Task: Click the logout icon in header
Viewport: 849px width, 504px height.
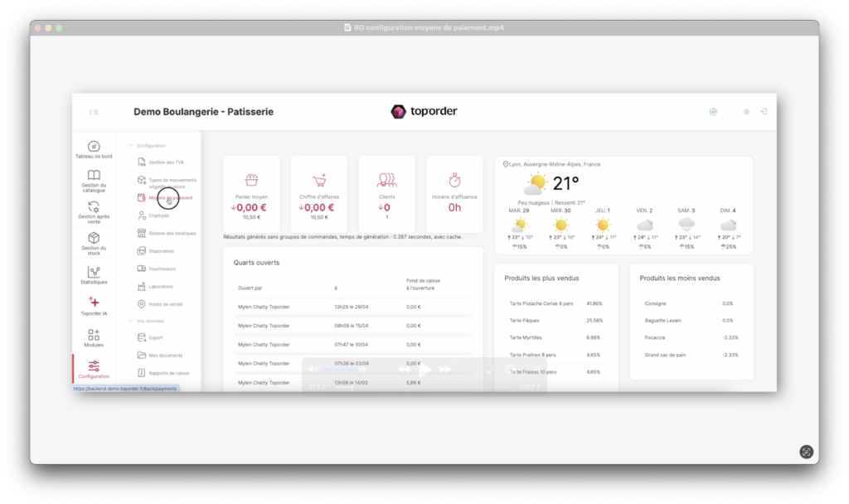Action: pyautogui.click(x=764, y=112)
